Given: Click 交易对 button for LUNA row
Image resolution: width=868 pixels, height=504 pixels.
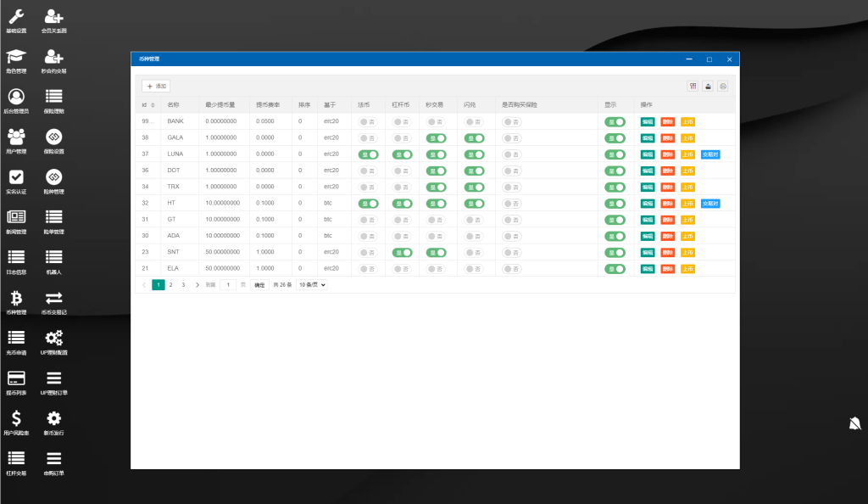Looking at the screenshot, I should tap(710, 154).
